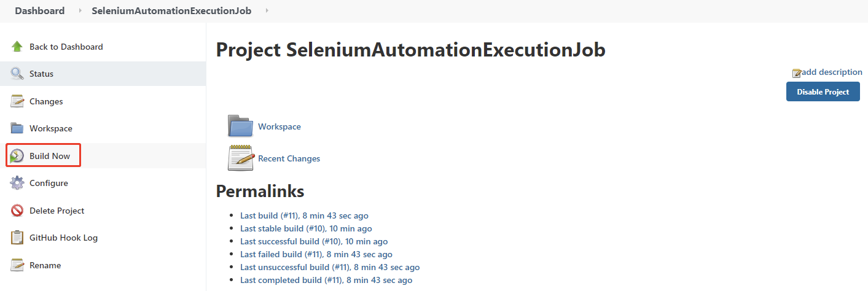Open Workspace from the sidebar menu
This screenshot has width=868, height=291.
coord(50,128)
